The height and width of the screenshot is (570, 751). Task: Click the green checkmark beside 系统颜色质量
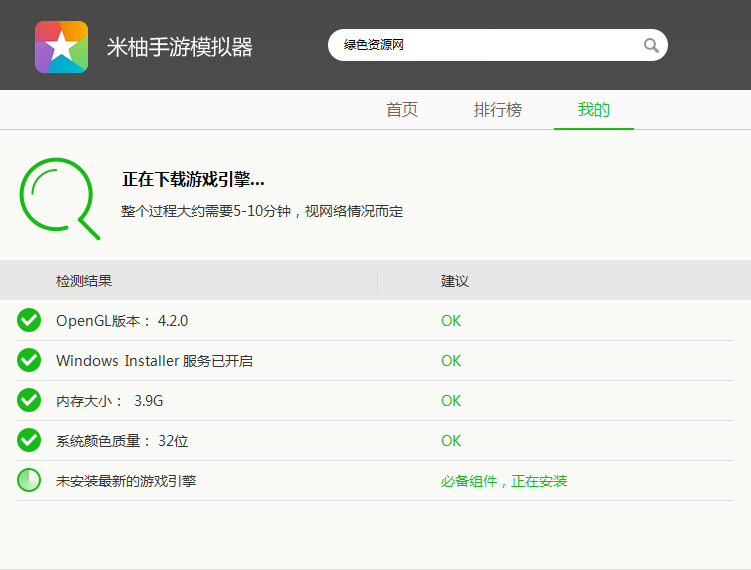[x=29, y=440]
